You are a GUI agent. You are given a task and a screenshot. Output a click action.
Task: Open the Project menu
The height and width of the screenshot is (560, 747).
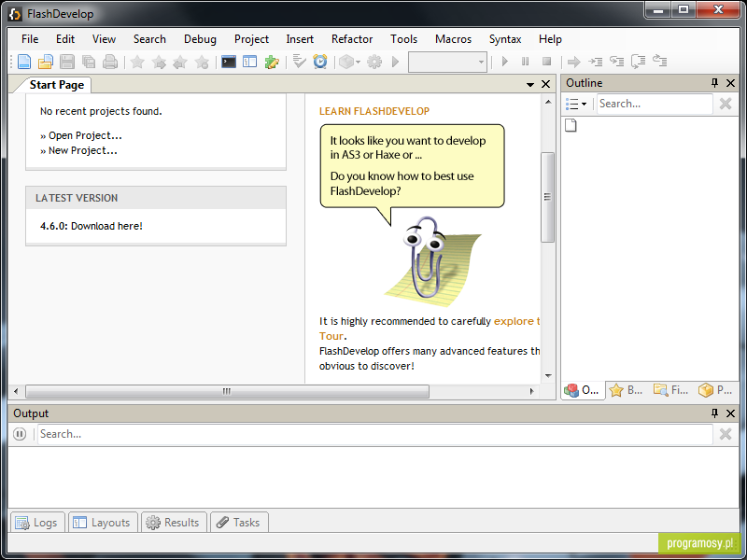point(251,39)
